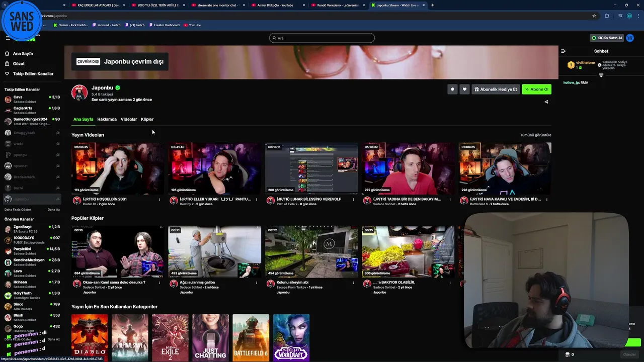
Task: Switch to streamlabs one monitor chat tab
Action: point(217,5)
